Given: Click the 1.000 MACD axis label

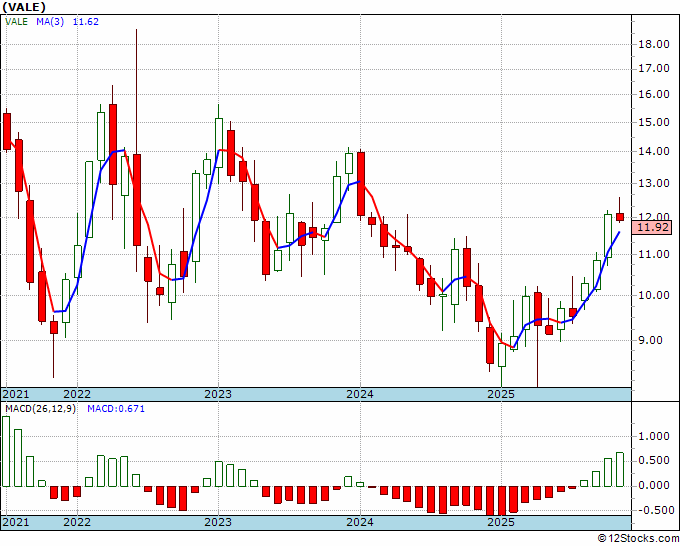Looking at the screenshot, I should (x=654, y=436).
